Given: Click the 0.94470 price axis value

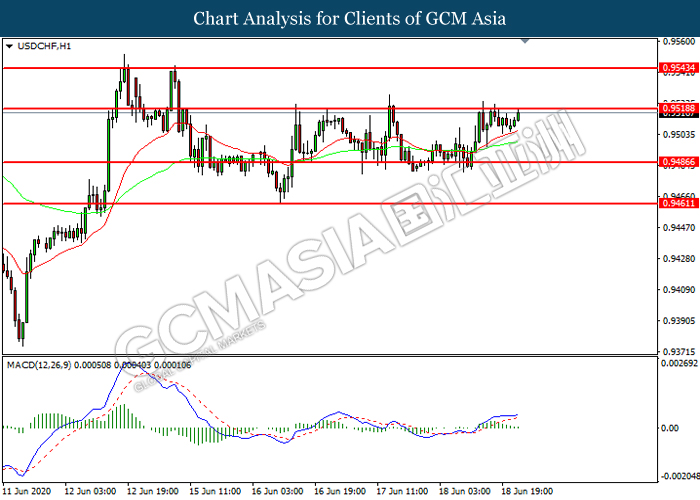Looking at the screenshot, I should [x=679, y=228].
